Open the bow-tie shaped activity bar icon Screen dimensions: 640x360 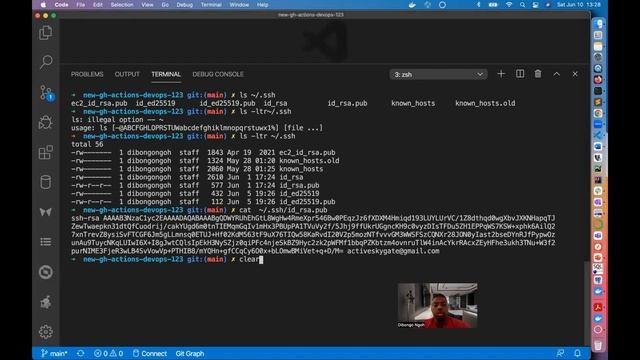46,212
